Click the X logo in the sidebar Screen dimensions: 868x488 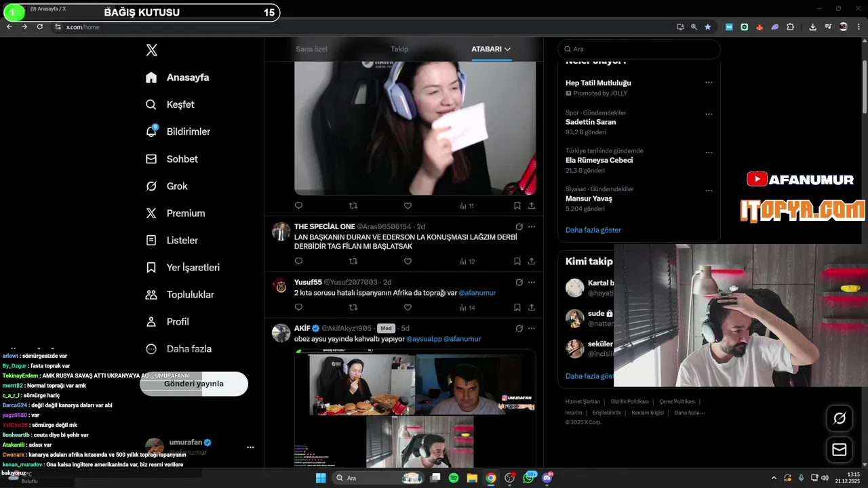click(x=152, y=50)
